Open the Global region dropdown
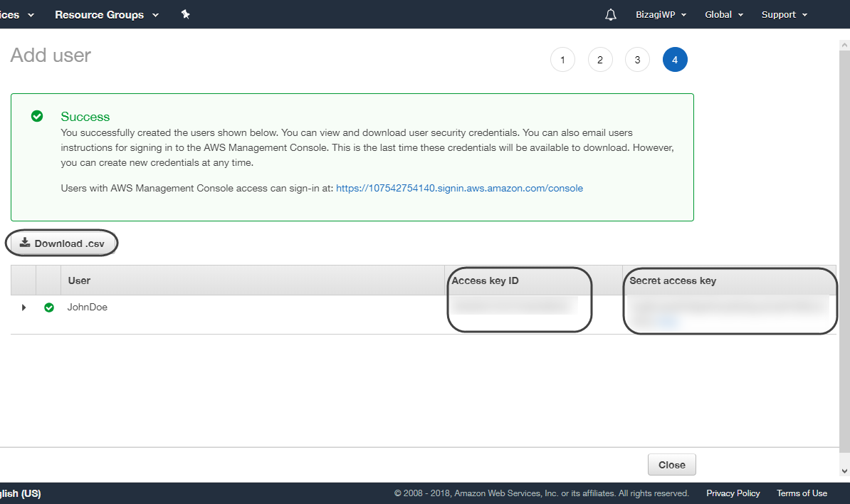Viewport: 850px width, 504px height. [724, 15]
